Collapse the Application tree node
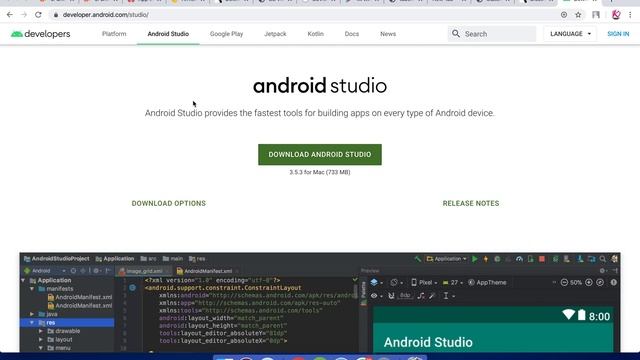640x360 pixels. coord(23,280)
